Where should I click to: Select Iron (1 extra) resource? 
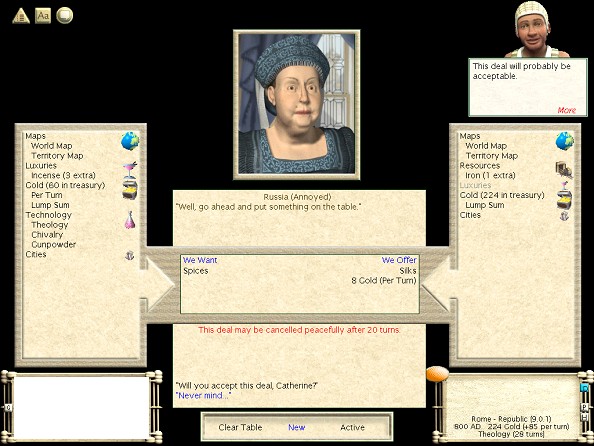pos(490,175)
